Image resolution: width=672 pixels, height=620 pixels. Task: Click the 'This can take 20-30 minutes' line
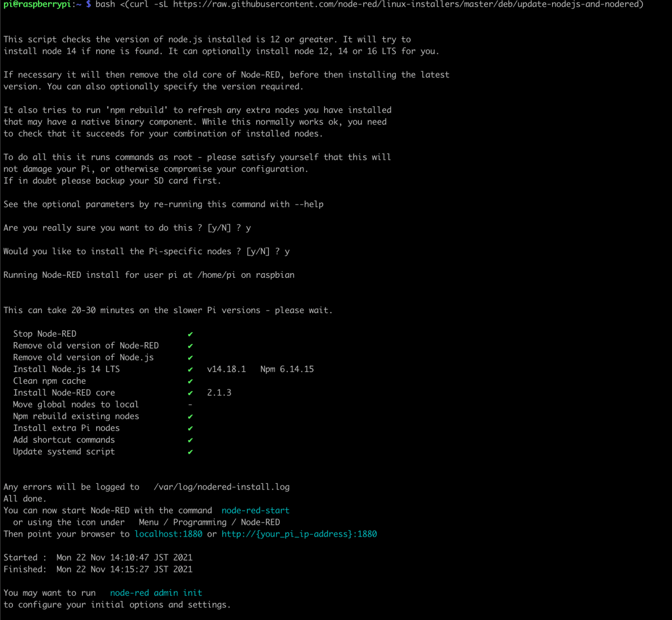click(168, 310)
